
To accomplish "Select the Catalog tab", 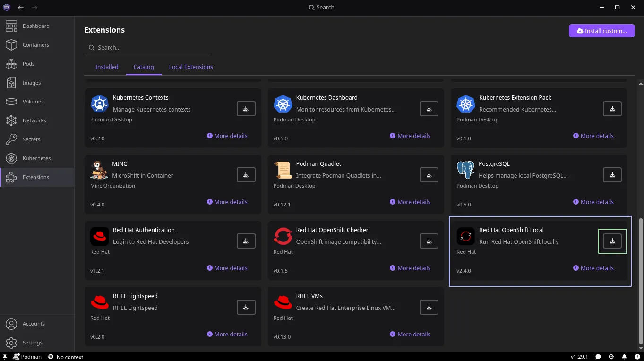I will (144, 67).
